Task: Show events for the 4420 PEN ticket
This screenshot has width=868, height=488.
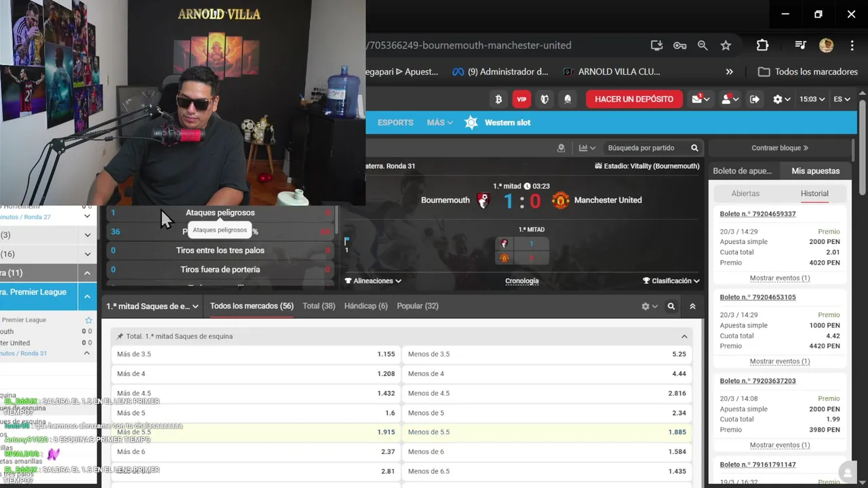Action: point(780,361)
